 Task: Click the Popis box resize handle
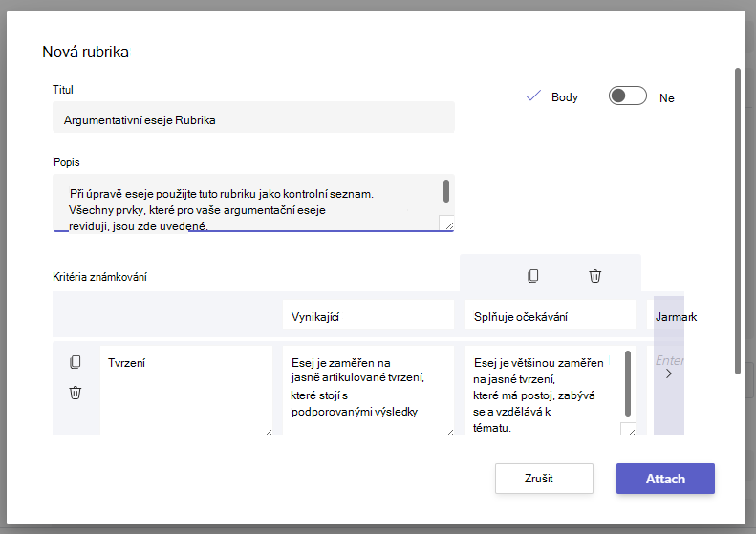(447, 224)
